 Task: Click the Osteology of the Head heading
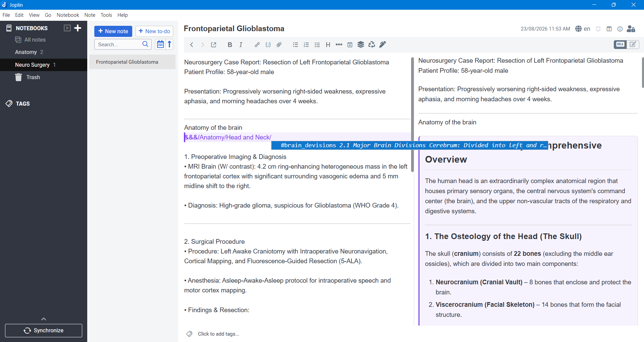point(503,236)
